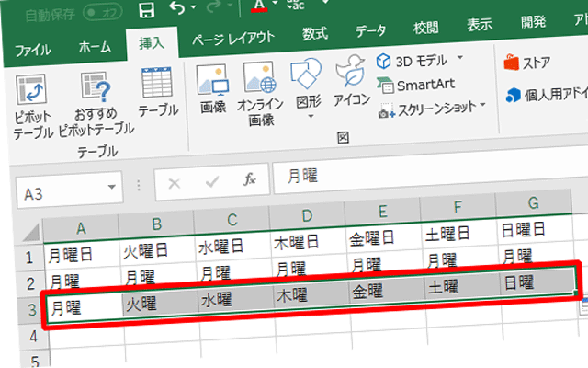Open the 数式 tab
This screenshot has height=368, width=588.
(x=315, y=34)
